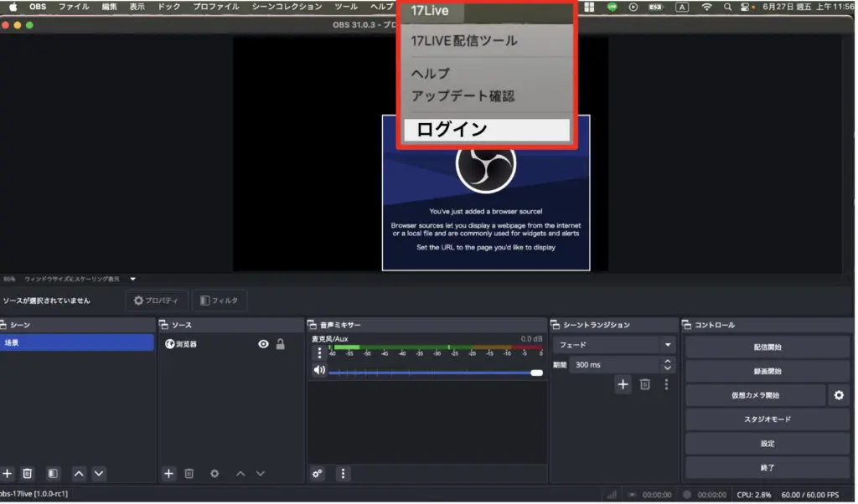The height and width of the screenshot is (504, 858).
Task: Open 表示 menu
Action: tap(137, 7)
